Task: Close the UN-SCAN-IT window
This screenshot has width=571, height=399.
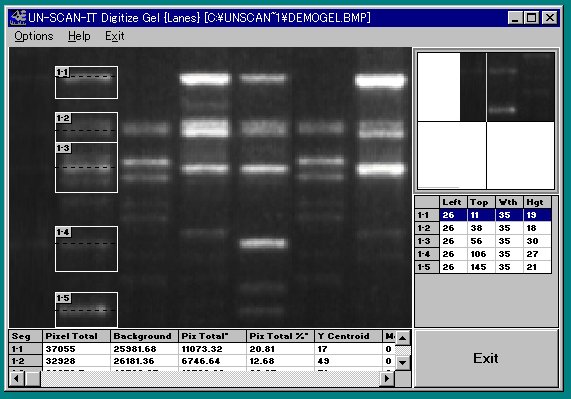Action: tap(550, 17)
